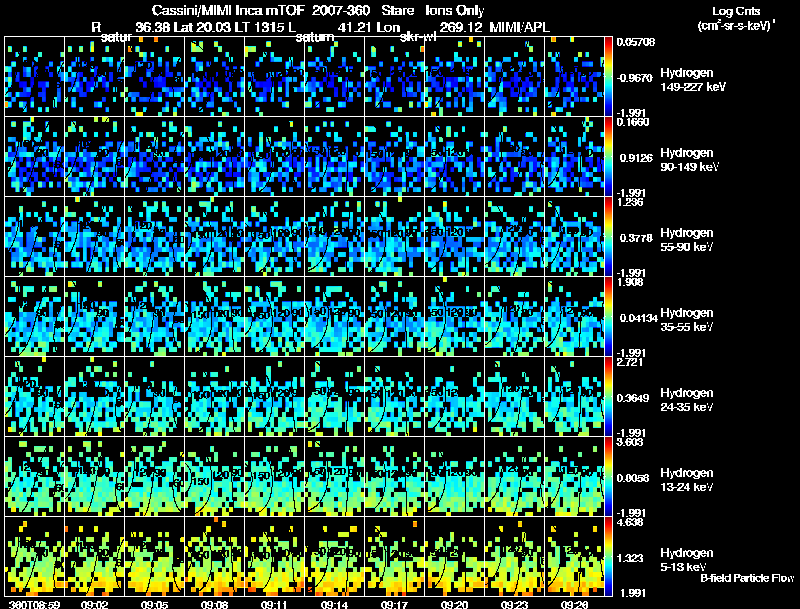
Task: Click the '41.21' L value in the header
Action: tap(354, 27)
